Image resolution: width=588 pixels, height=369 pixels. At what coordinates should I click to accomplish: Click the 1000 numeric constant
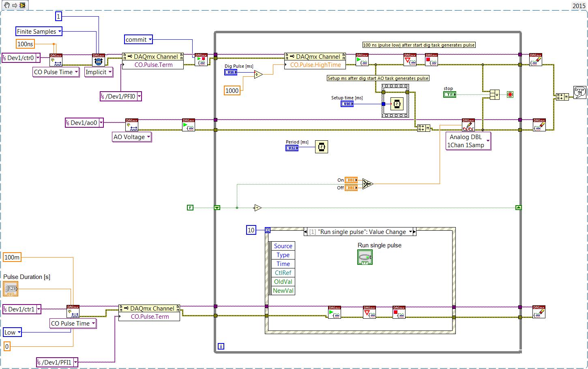point(232,90)
